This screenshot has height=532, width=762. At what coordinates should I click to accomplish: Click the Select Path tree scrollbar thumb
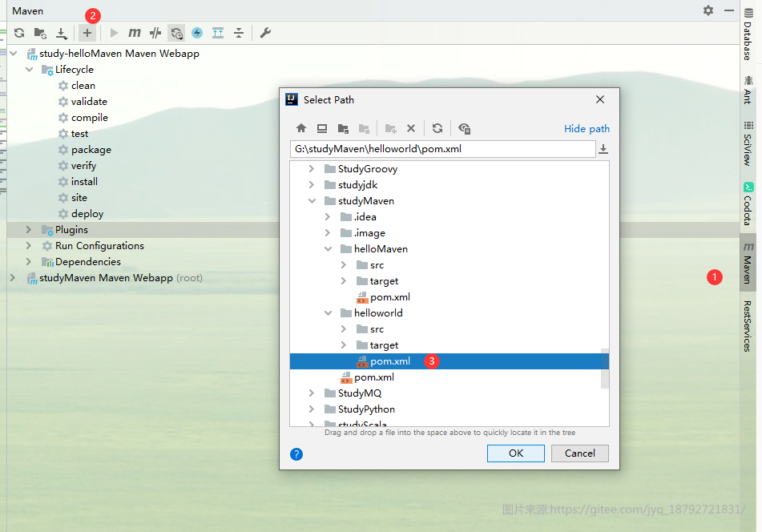(x=605, y=369)
